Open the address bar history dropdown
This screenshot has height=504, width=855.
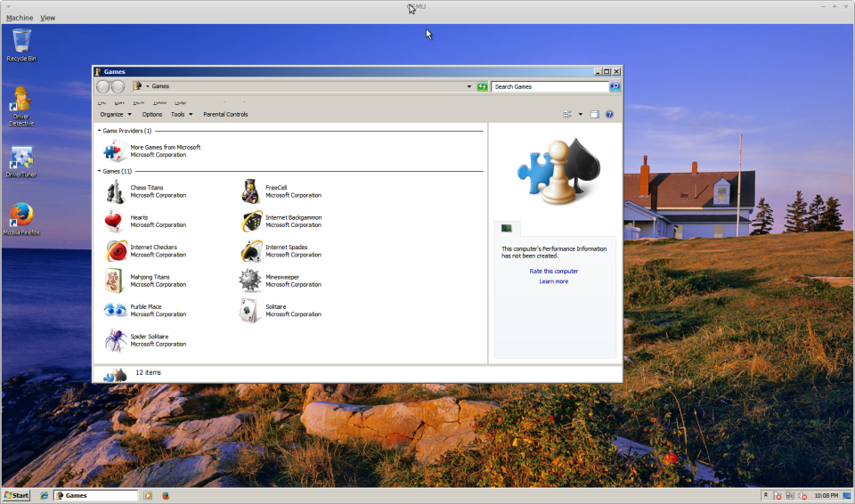[469, 86]
